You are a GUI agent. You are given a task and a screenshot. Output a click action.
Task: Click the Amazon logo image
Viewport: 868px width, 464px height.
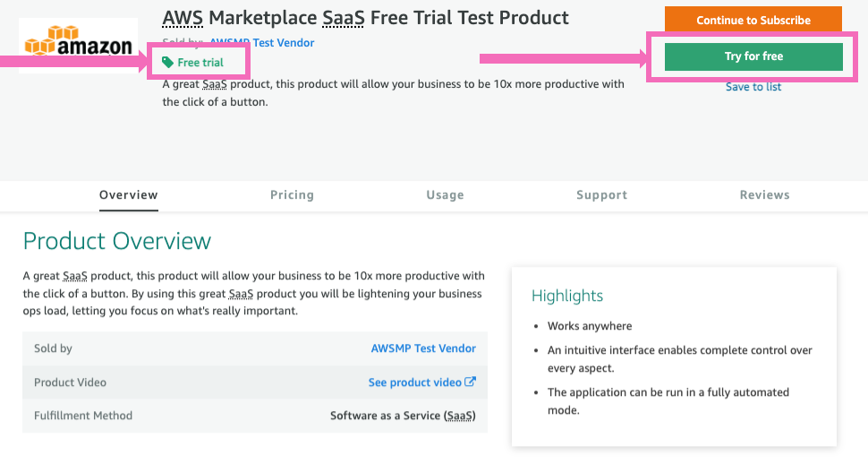coord(78,45)
